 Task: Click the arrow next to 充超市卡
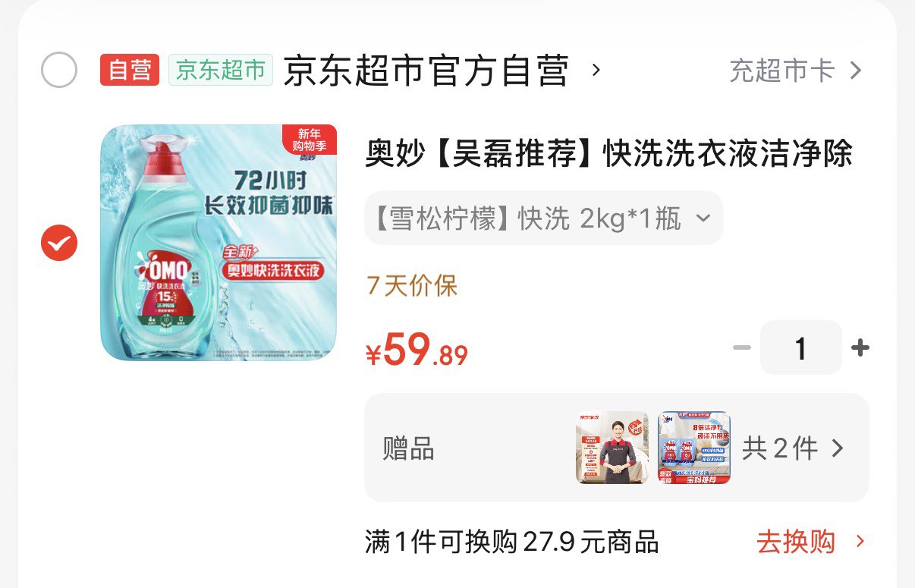pos(855,71)
